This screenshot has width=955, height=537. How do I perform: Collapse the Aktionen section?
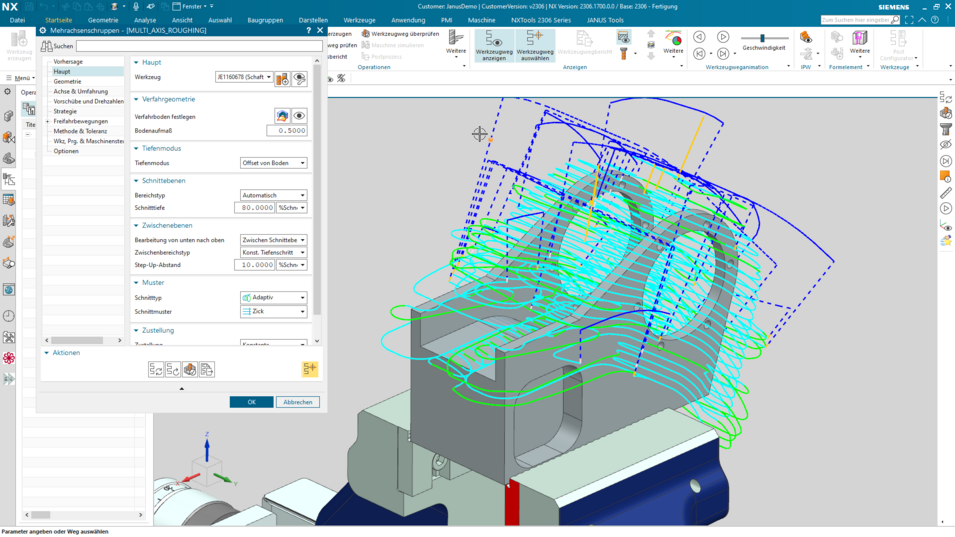[47, 353]
